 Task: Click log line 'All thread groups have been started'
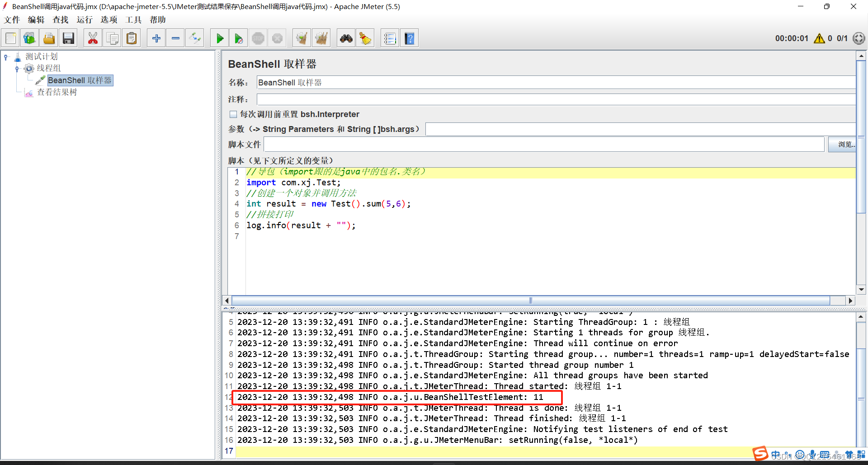coord(472,376)
